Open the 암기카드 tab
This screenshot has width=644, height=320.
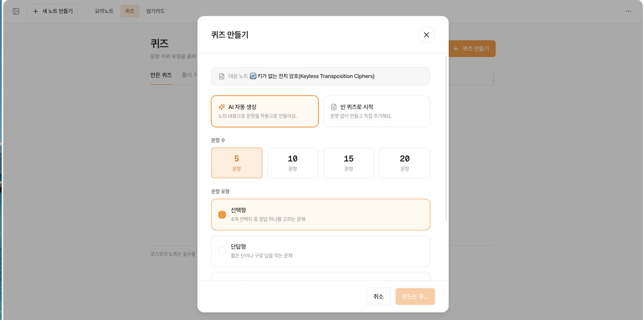pyautogui.click(x=155, y=11)
